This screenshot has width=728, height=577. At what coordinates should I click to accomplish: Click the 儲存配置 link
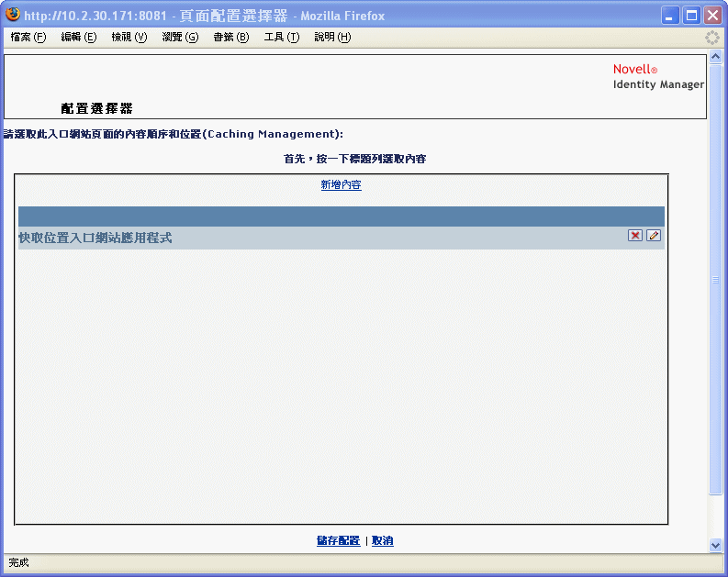tap(339, 540)
